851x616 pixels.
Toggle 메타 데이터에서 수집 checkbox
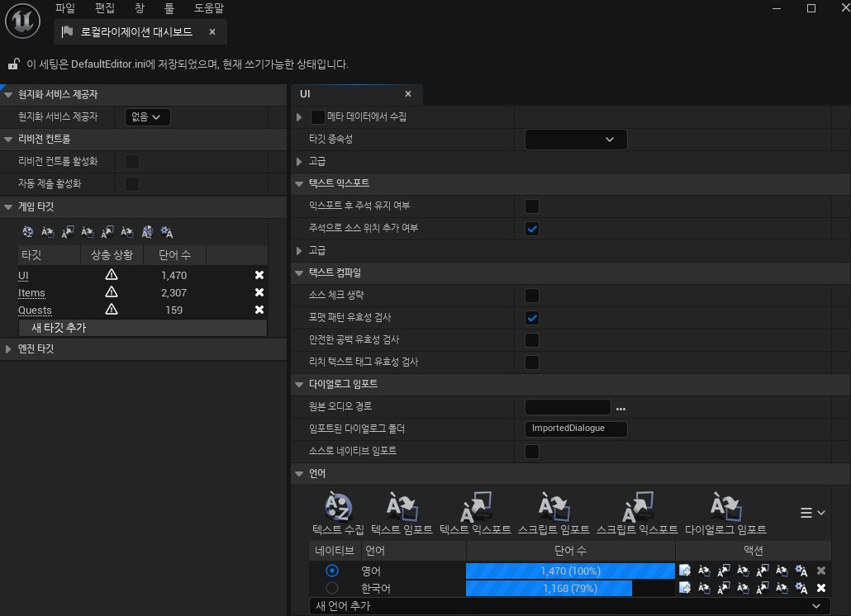coord(318,117)
